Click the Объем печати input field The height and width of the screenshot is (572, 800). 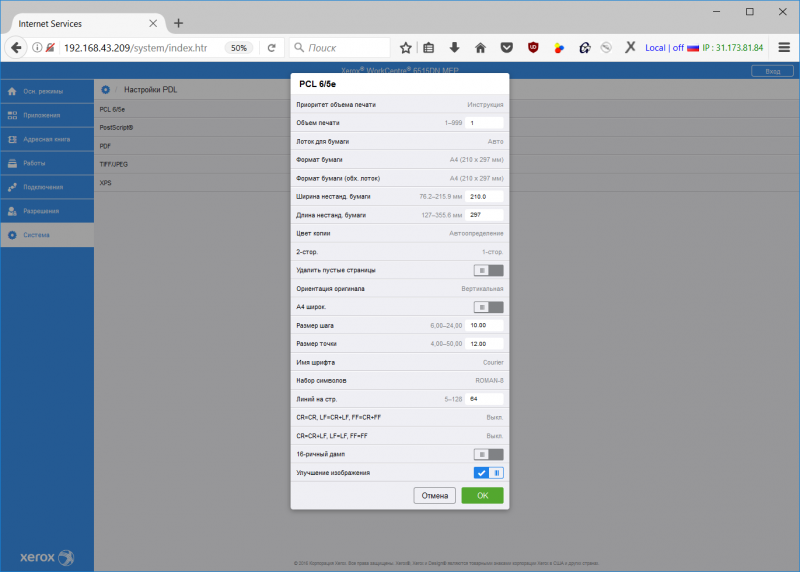coord(484,123)
